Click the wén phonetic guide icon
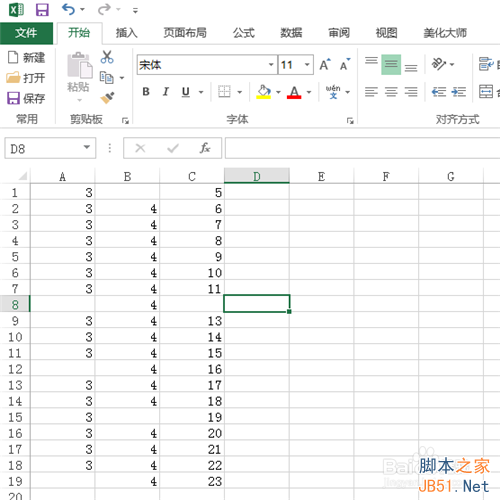 click(x=333, y=91)
